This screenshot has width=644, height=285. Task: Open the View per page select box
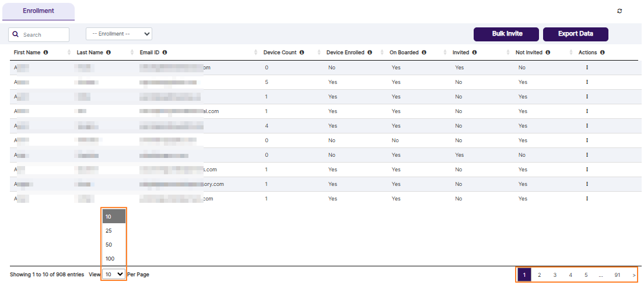coord(114,275)
